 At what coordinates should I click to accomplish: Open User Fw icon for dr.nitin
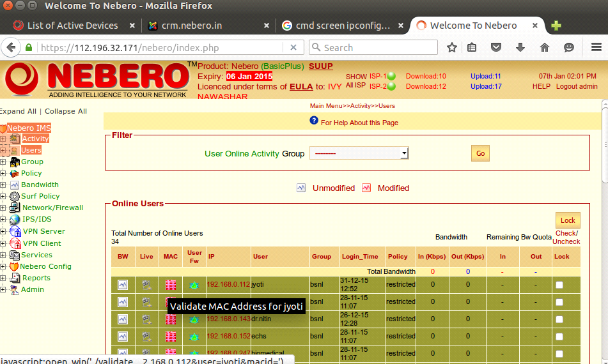click(194, 320)
